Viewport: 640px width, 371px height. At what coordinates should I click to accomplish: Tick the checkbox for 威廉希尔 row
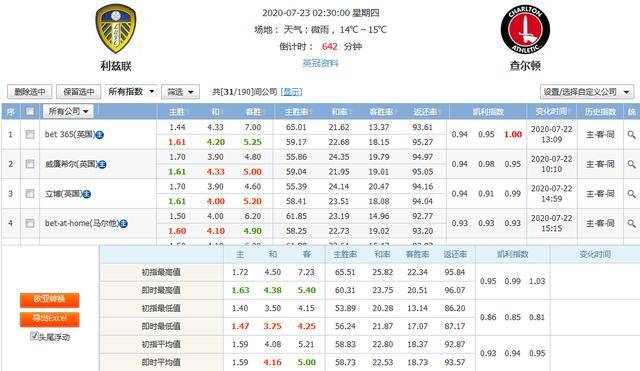coord(30,164)
